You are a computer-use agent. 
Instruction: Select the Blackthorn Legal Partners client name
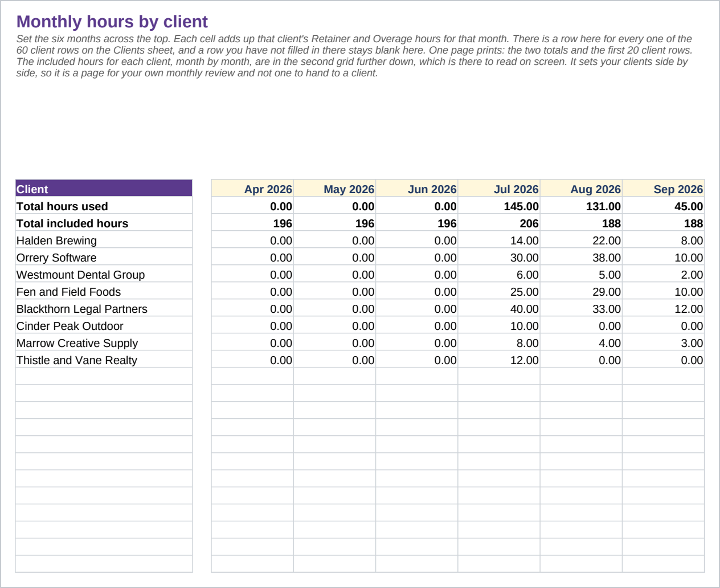[104, 308]
